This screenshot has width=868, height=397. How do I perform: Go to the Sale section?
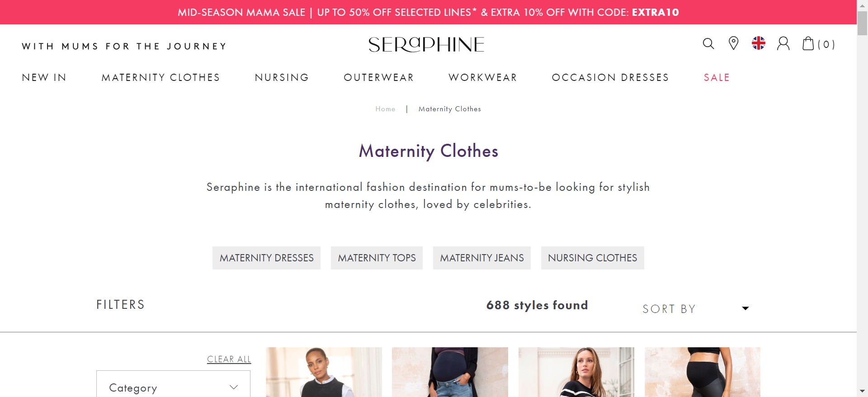click(717, 77)
